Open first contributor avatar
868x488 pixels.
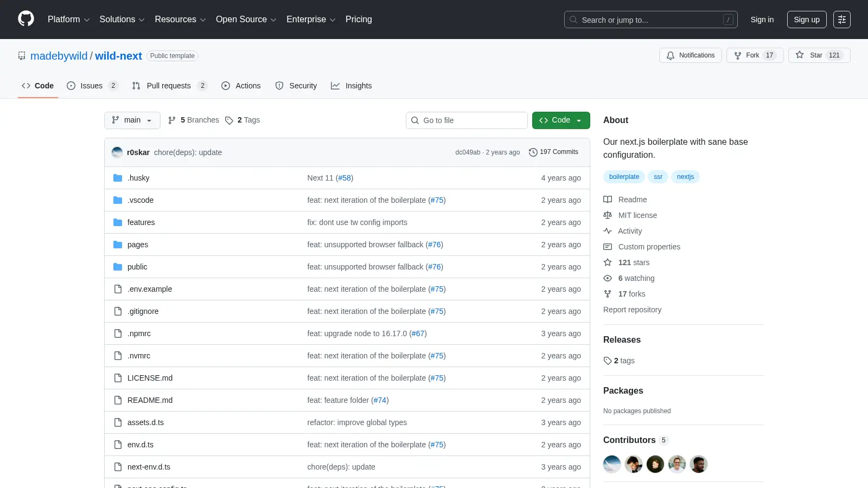point(612,464)
